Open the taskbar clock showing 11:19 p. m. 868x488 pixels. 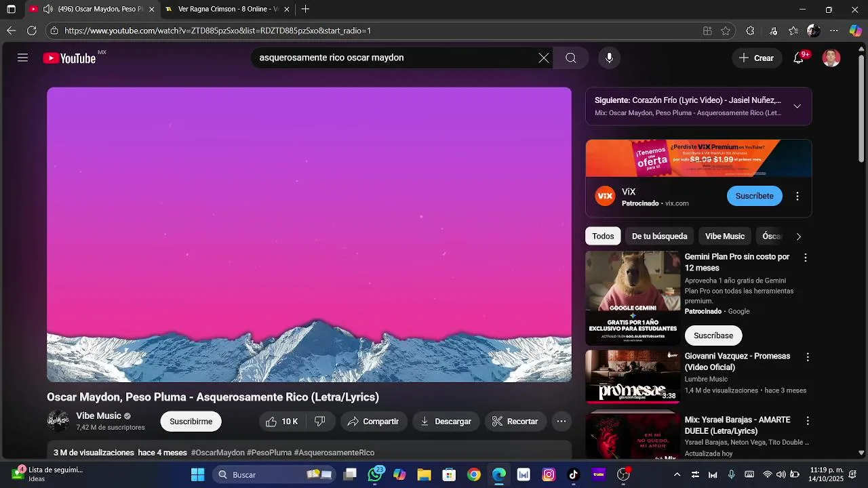pos(827,474)
